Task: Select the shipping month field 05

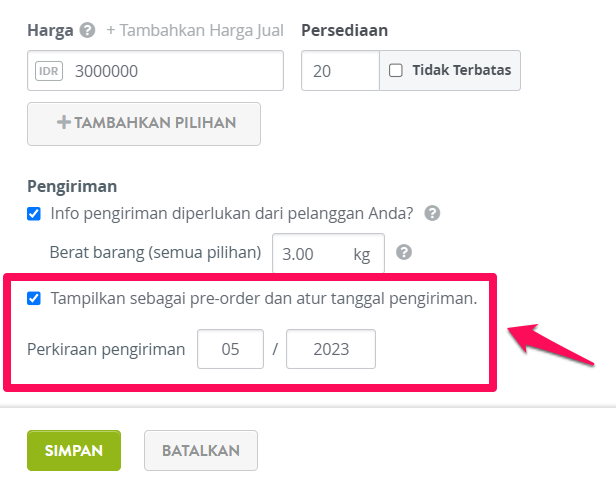Action: click(x=231, y=349)
